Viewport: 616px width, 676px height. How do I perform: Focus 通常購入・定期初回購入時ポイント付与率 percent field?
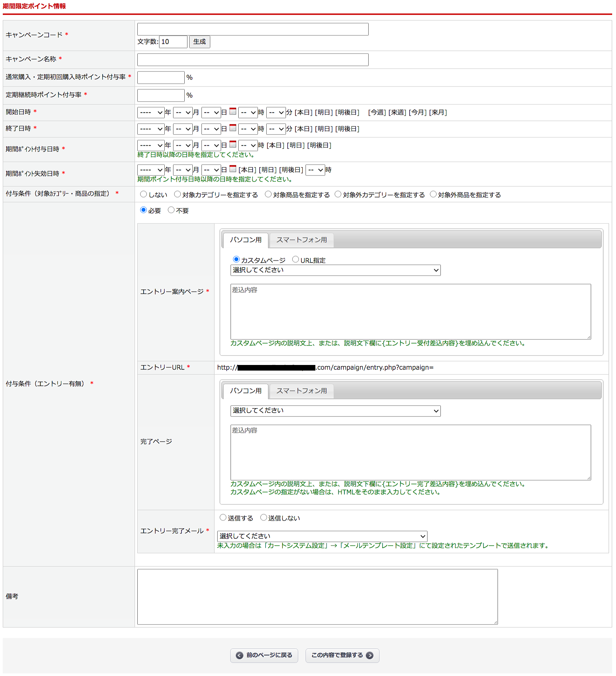161,77
